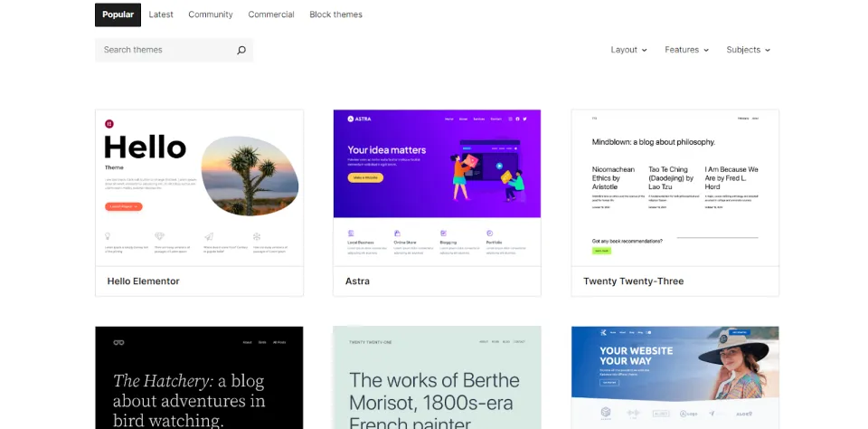Screen dimensions: 868x429
Task: Click Mindblown: a blog about philosophy heading
Action: coord(653,142)
